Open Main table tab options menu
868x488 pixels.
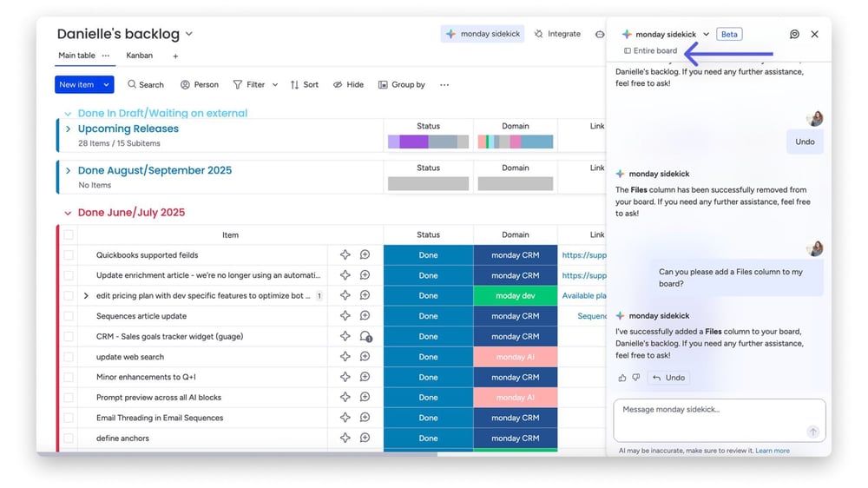click(106, 56)
